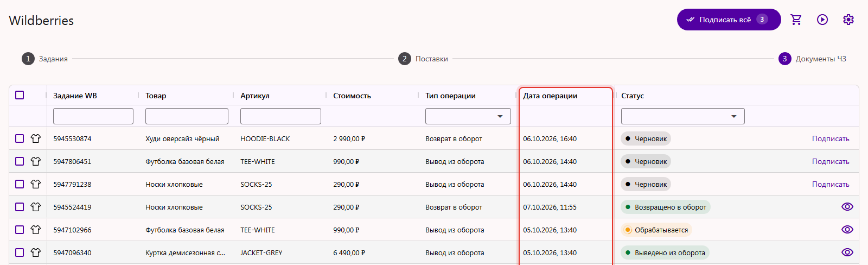Focus the Товар filter field
The width and height of the screenshot is (868, 265).
(x=187, y=116)
